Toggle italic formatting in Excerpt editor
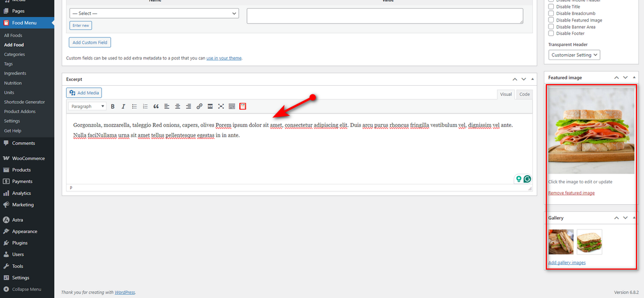Image resolution: width=644 pixels, height=298 pixels. (x=123, y=107)
